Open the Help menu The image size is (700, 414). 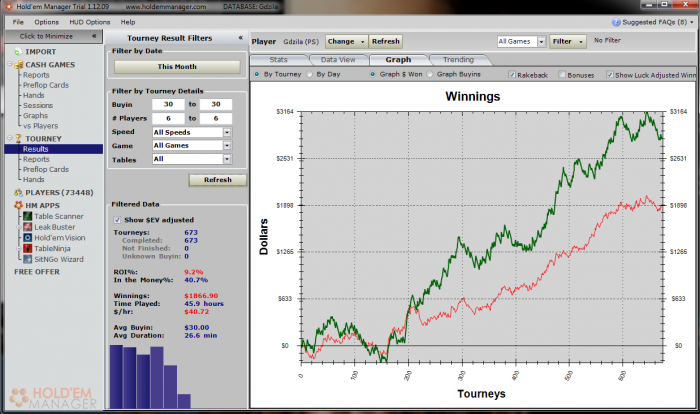(x=128, y=22)
